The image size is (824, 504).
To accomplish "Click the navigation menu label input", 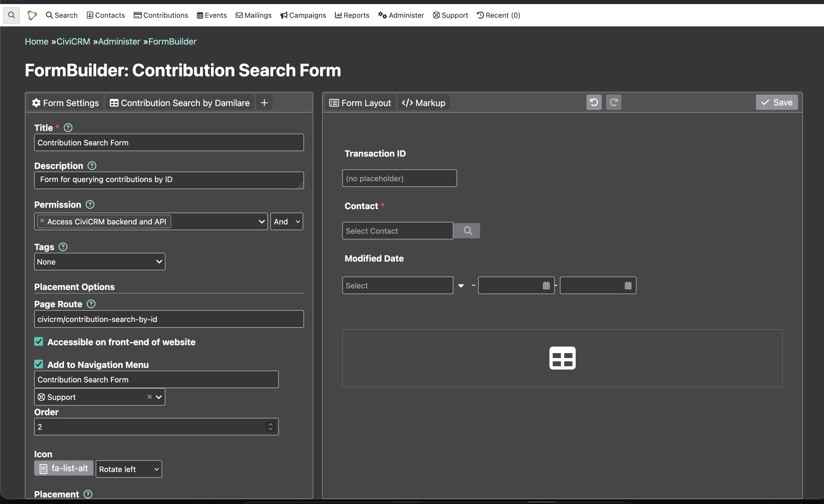I will [156, 380].
